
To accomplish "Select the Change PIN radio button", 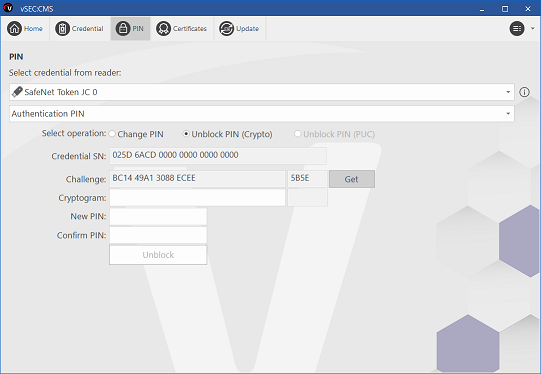I will [x=112, y=134].
